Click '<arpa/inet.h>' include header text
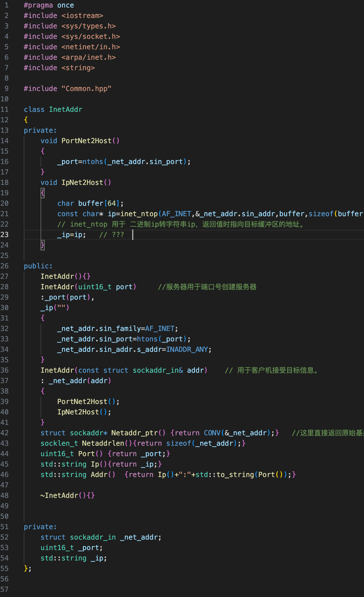The width and height of the screenshot is (364, 597). point(89,57)
